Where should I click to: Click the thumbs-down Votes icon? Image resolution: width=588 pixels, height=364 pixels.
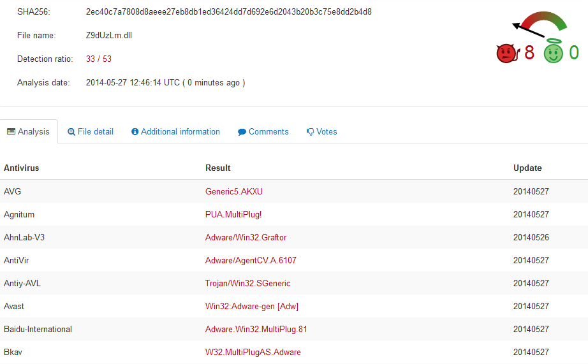(310, 132)
